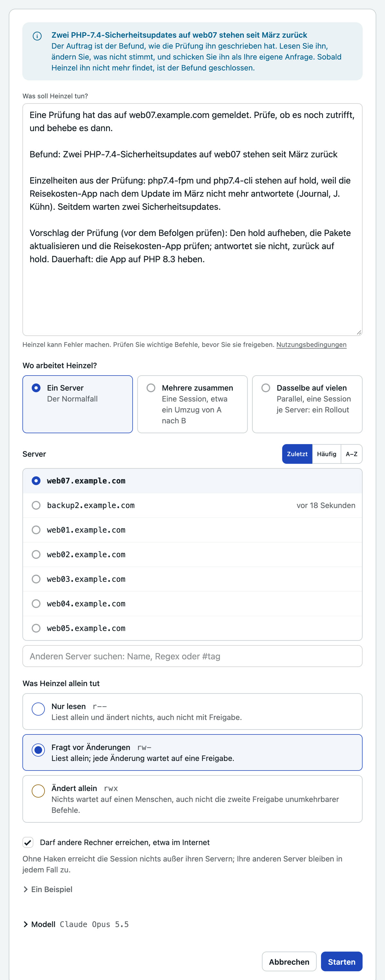Viewport: 385px width, 980px height.
Task: Click the banner heading about PHP-7.4-Sicherheitsupdates
Action: 179,35
